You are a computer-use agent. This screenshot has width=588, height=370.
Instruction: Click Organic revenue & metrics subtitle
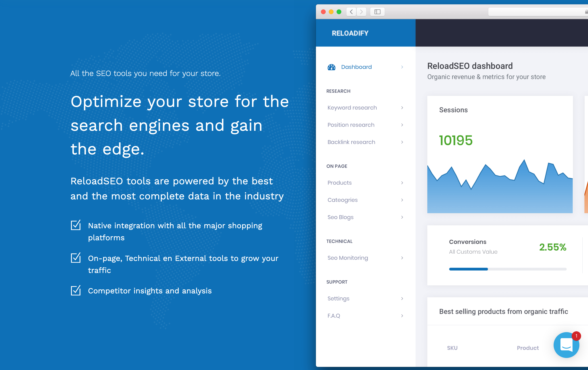click(x=486, y=77)
